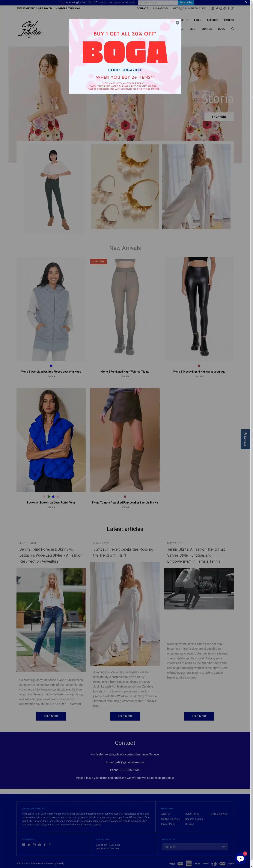The width and height of the screenshot is (253, 868).
Task: Click the SHOP HERE button
Action: 219,116
